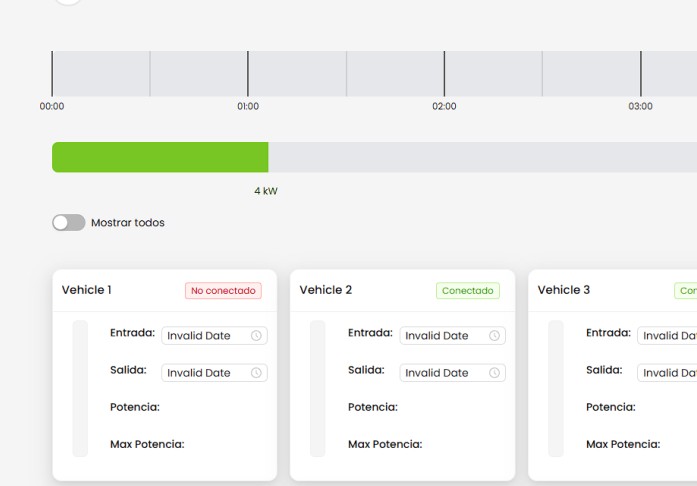Click Vehicle 3 Potencia label
697x486 pixels.
611,407
